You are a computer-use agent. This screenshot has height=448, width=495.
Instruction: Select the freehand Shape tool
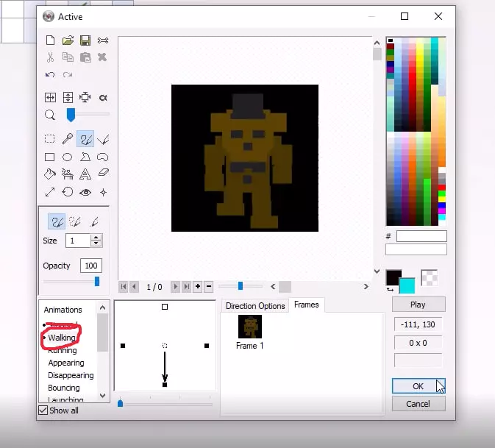102,157
